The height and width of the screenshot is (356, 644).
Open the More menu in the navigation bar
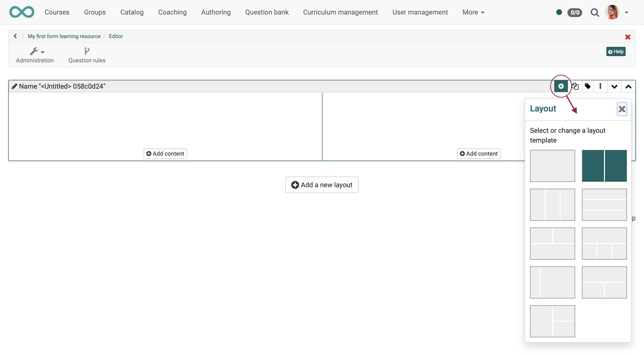point(473,12)
